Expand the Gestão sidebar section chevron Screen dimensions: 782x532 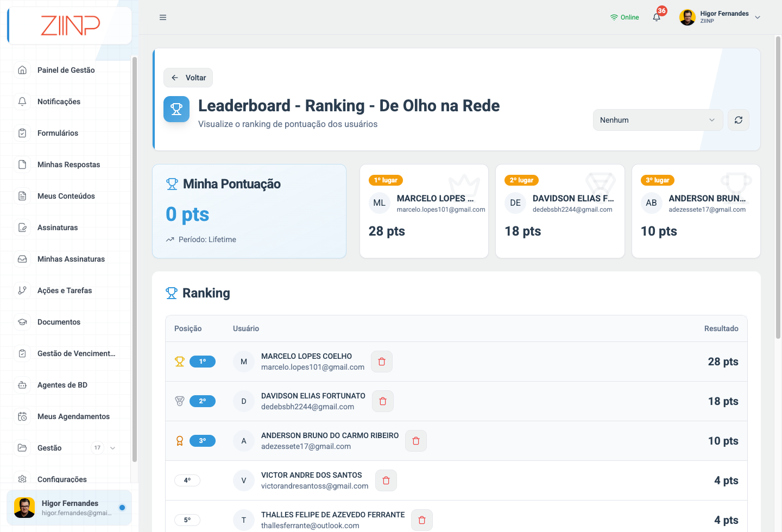pyautogui.click(x=112, y=448)
